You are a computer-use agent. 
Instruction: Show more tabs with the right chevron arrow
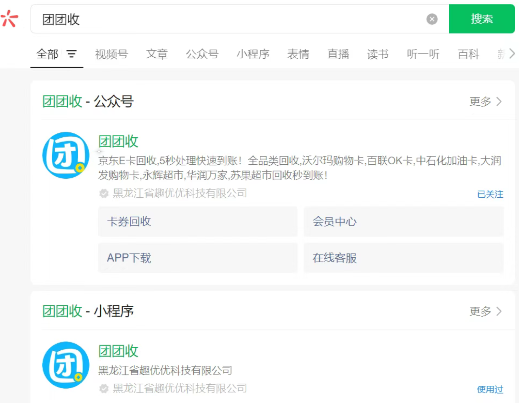coord(512,54)
